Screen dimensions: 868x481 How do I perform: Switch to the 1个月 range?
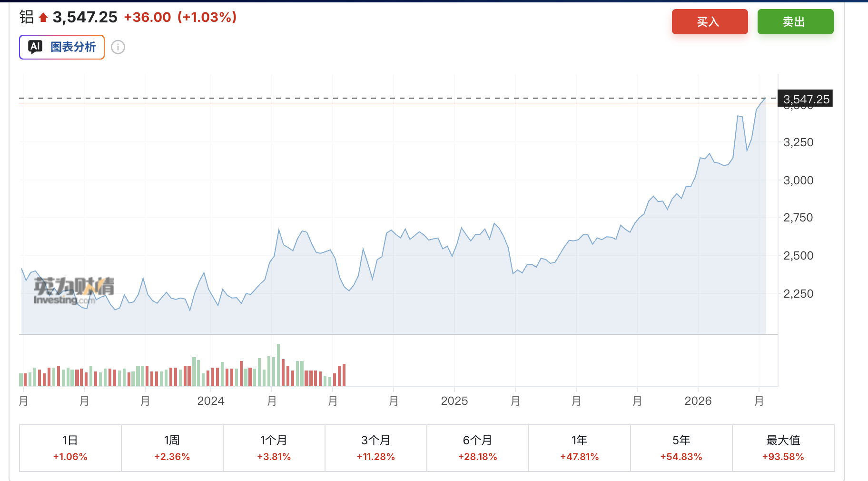(274, 448)
